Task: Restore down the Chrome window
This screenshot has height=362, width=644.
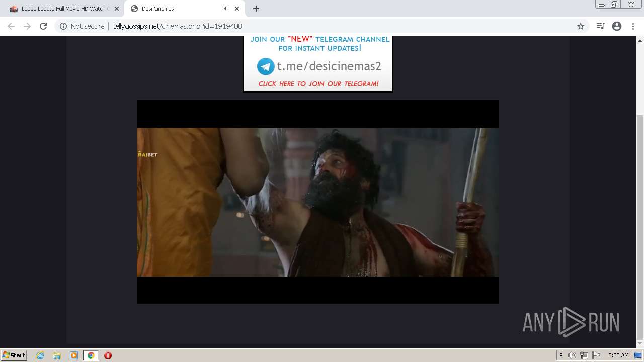Action: pyautogui.click(x=614, y=5)
